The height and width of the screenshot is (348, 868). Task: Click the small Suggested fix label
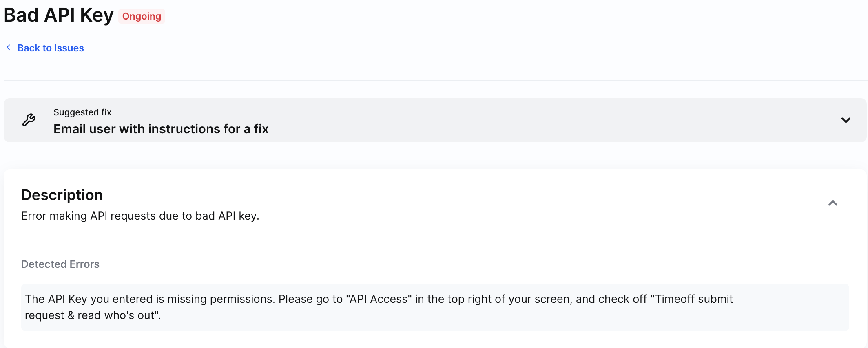[82, 112]
